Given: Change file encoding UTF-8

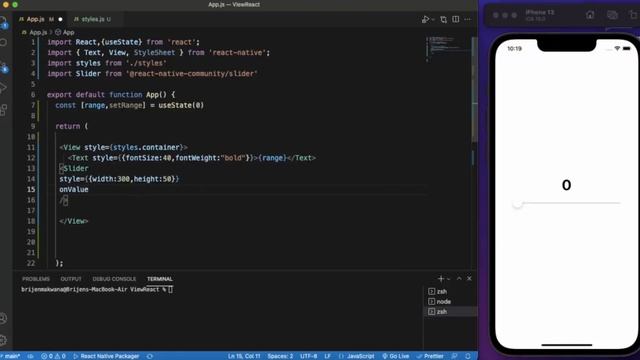Looking at the screenshot, I should pyautogui.click(x=309, y=356).
